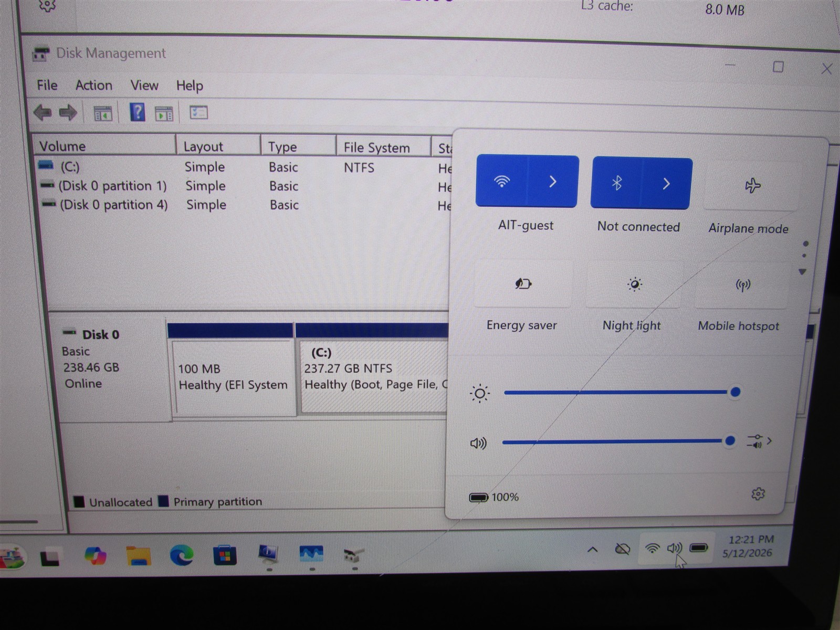Expand Wi-Fi network list chevron

tap(553, 182)
